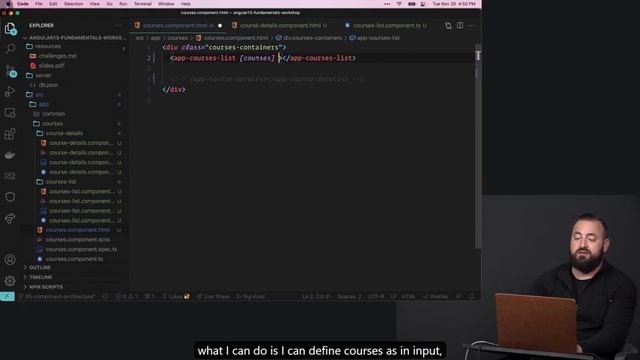640x360 pixels.
Task: Open the Code application menu
Action: click(22, 4)
